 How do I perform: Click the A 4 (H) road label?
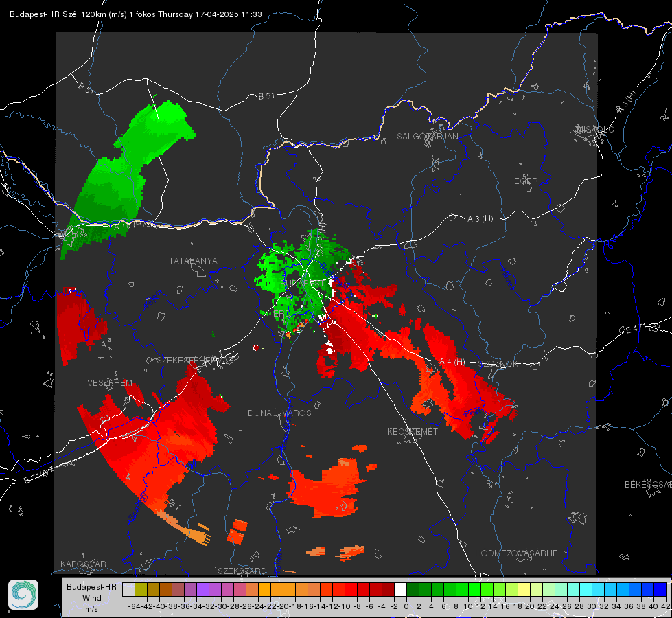coord(452,362)
